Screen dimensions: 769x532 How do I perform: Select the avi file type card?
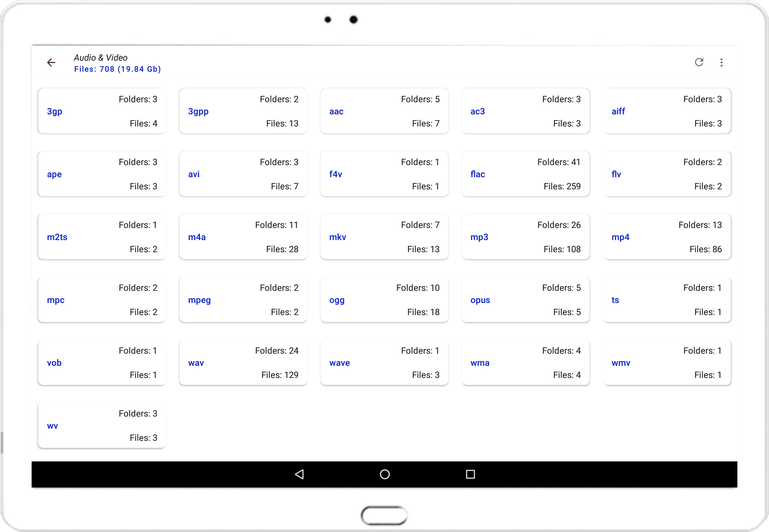tap(243, 174)
